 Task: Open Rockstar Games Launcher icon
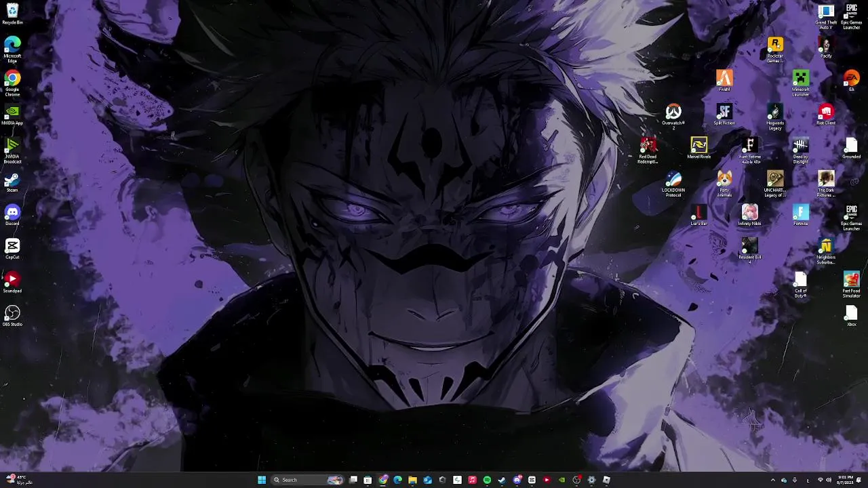click(x=775, y=49)
